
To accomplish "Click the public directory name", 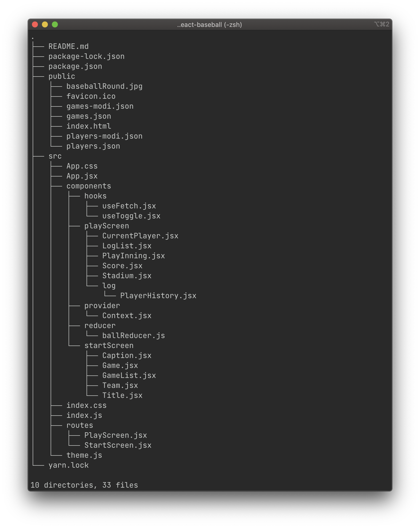I will [x=62, y=76].
